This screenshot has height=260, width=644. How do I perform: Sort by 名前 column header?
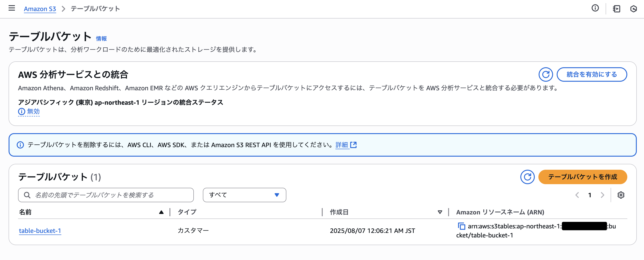coord(91,212)
